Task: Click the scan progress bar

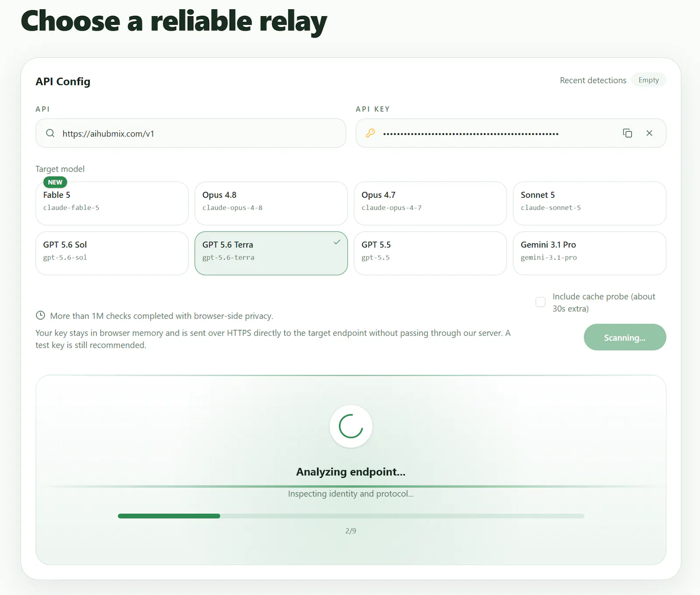Action: [x=351, y=516]
